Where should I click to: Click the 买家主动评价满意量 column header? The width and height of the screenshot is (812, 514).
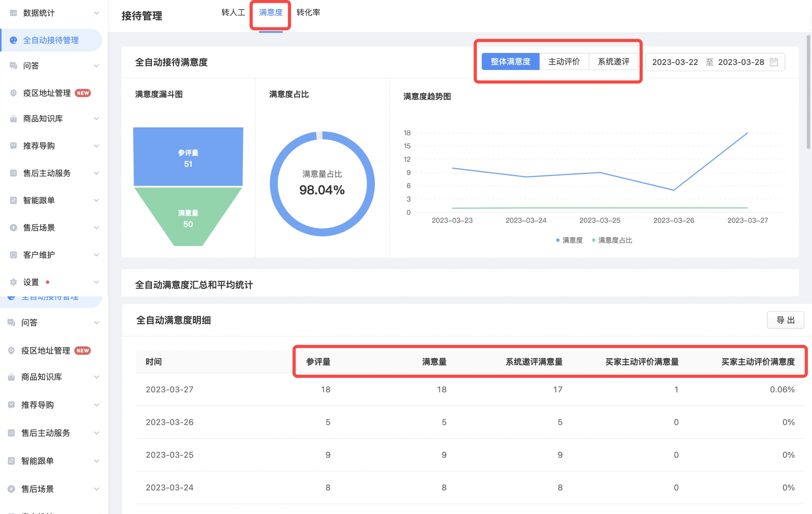(x=642, y=362)
